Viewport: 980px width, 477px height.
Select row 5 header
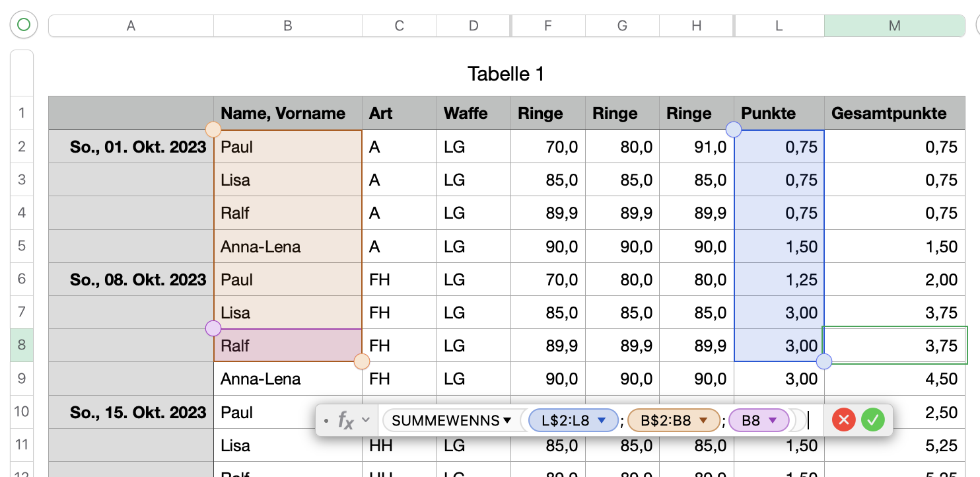pyautogui.click(x=22, y=246)
